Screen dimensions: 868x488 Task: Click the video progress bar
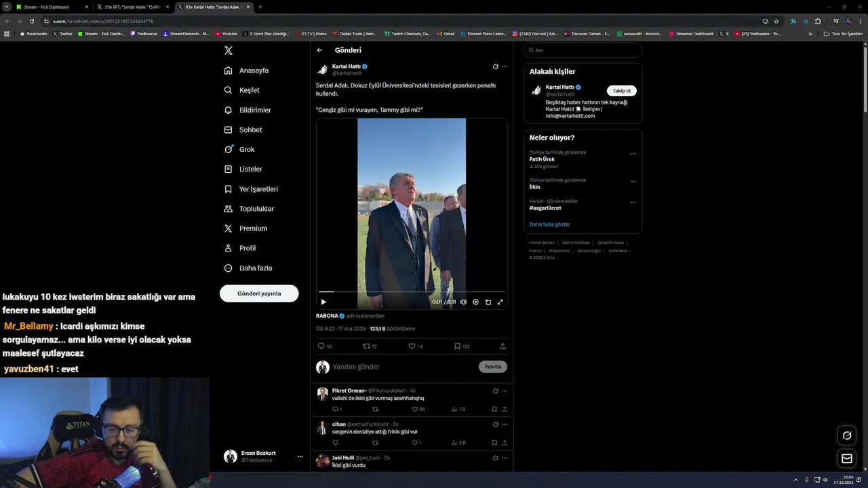coord(412,292)
